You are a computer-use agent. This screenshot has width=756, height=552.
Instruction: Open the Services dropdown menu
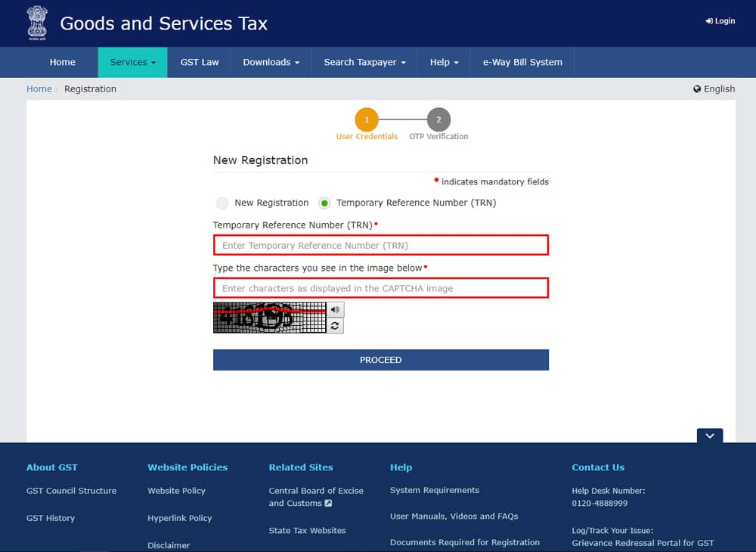point(132,62)
